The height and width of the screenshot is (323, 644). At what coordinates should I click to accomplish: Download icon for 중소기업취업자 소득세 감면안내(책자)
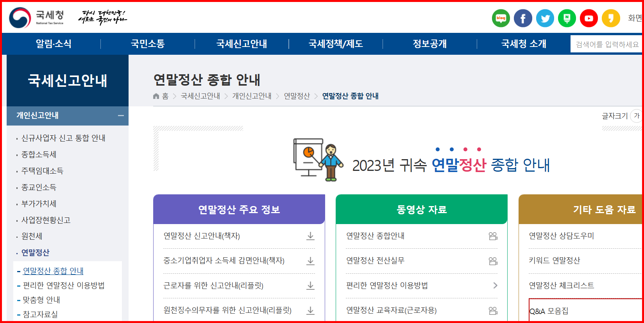310,261
